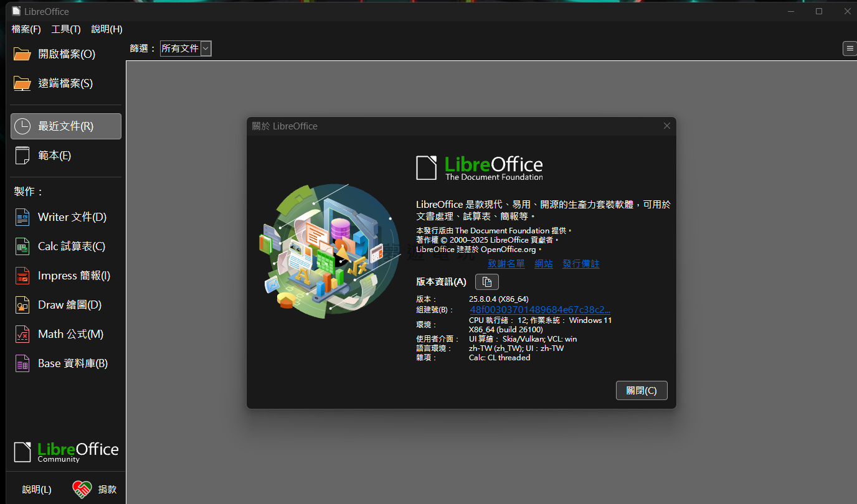857x504 pixels.
Task: Select 最近文件(R) label in sidebar
Action: [66, 126]
